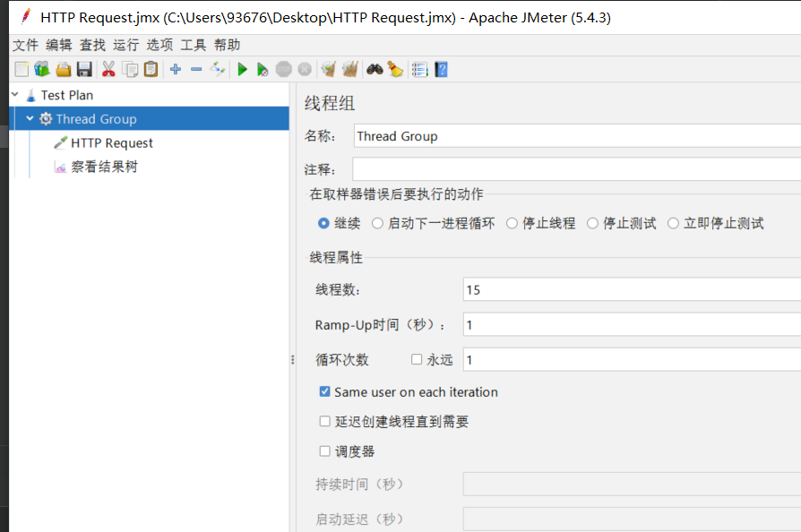This screenshot has height=532, width=801.
Task: Start test with no pauses icon
Action: tap(263, 69)
